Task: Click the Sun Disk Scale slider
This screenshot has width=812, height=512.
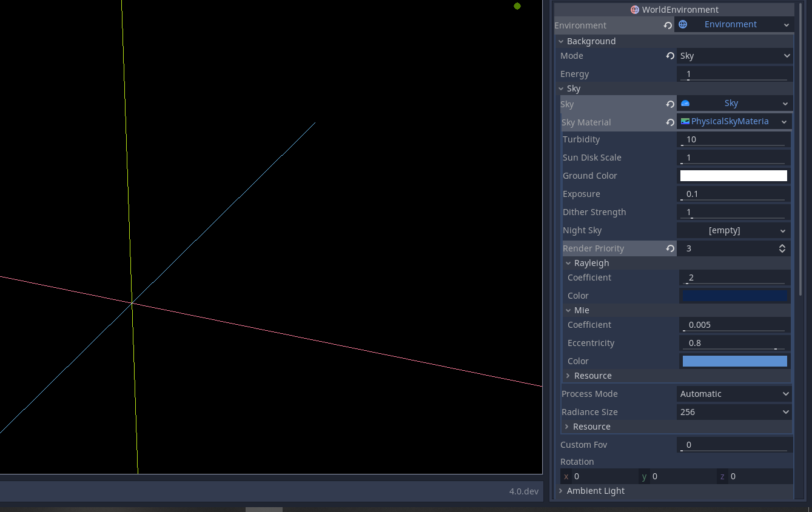Action: pos(733,158)
